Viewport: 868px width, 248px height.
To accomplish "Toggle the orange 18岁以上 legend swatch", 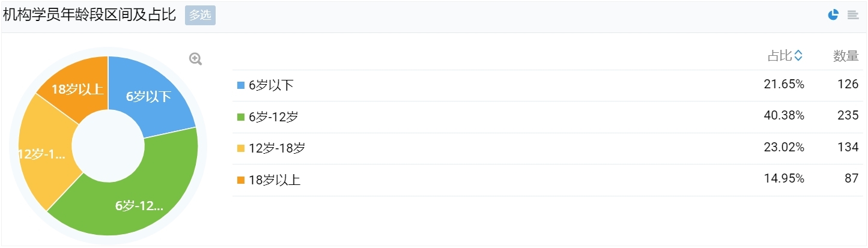I will point(241,180).
